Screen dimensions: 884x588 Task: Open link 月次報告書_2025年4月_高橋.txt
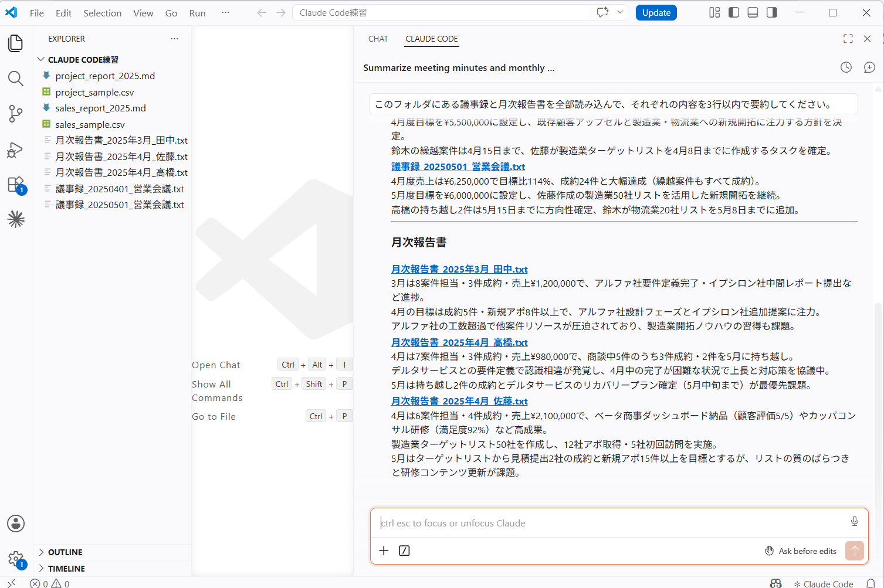point(459,342)
